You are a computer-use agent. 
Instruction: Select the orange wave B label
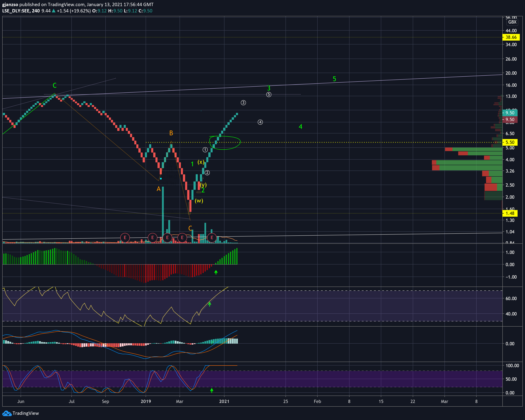(x=171, y=133)
